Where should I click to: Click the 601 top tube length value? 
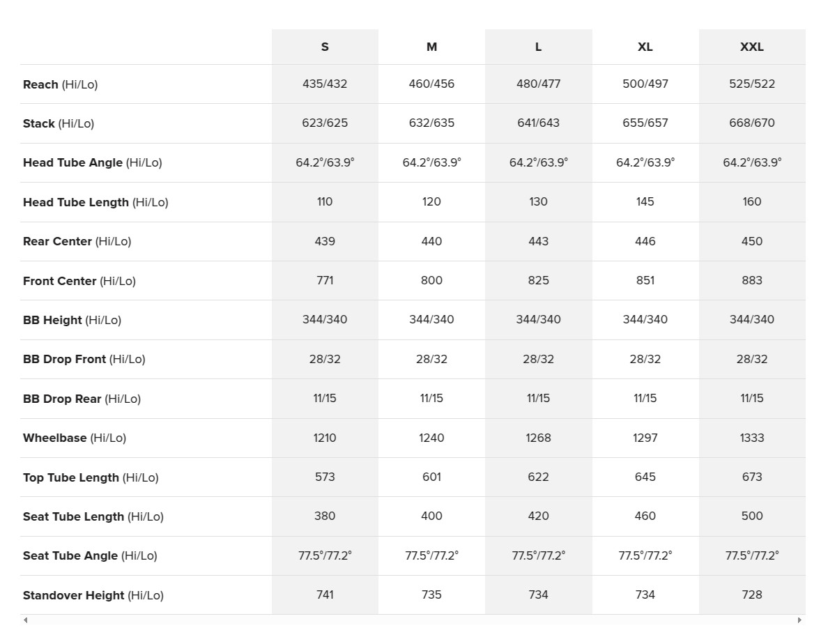431,477
